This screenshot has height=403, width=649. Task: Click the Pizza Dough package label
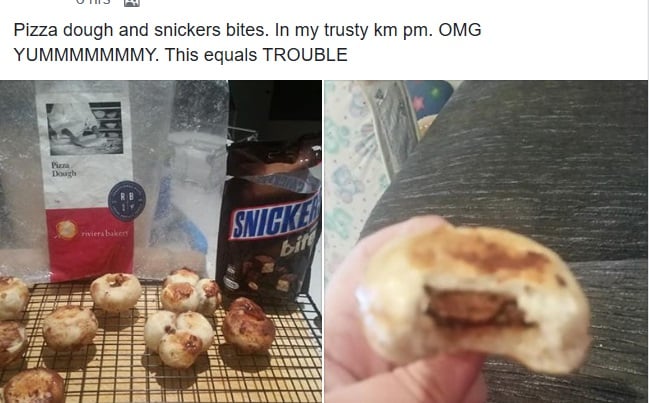pos(64,169)
